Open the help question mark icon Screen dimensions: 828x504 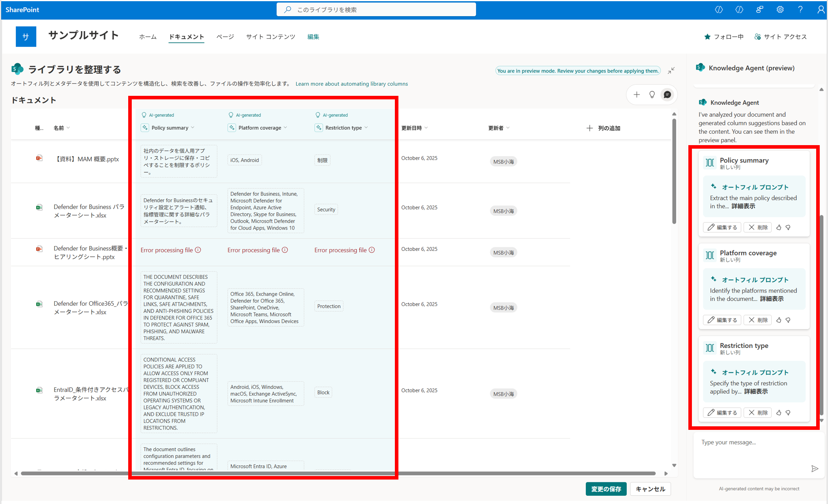[800, 9]
